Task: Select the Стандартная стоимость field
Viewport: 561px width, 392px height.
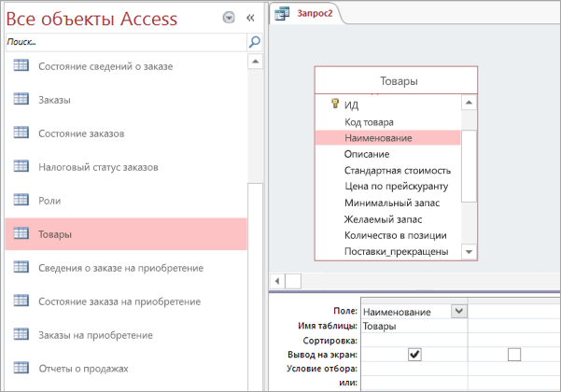Action: [x=387, y=170]
